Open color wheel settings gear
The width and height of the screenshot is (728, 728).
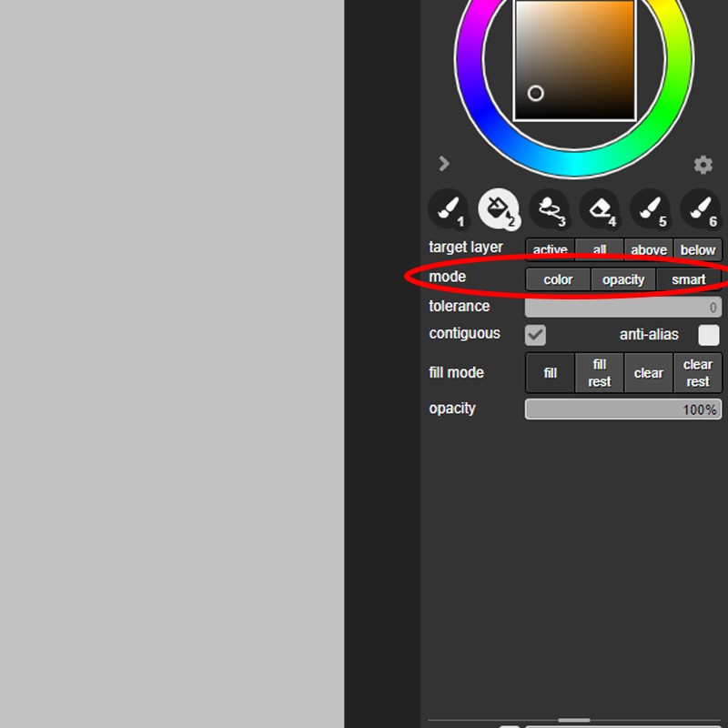tap(703, 165)
